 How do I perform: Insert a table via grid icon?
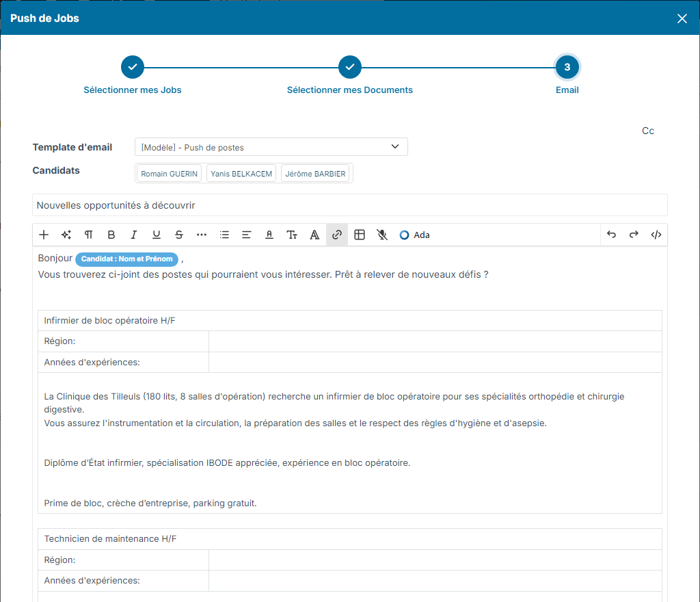(360, 235)
